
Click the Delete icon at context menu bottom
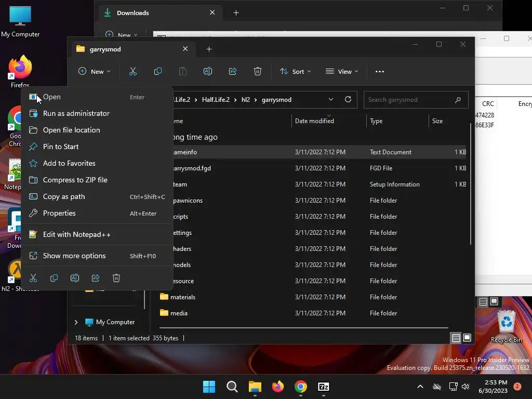pyautogui.click(x=116, y=278)
